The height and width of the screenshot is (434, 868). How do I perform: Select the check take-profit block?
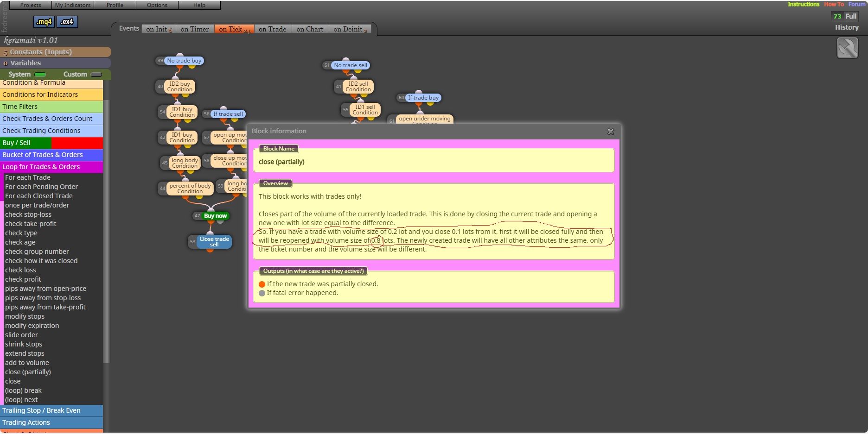tap(31, 224)
